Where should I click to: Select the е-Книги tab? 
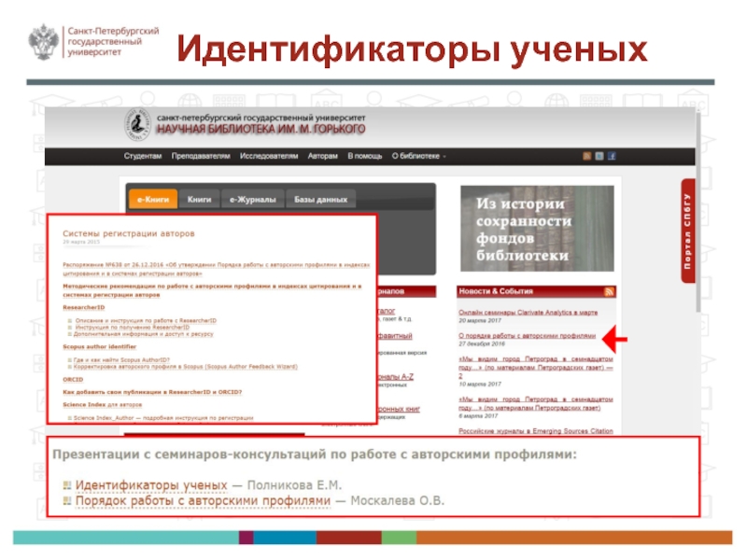tap(153, 200)
